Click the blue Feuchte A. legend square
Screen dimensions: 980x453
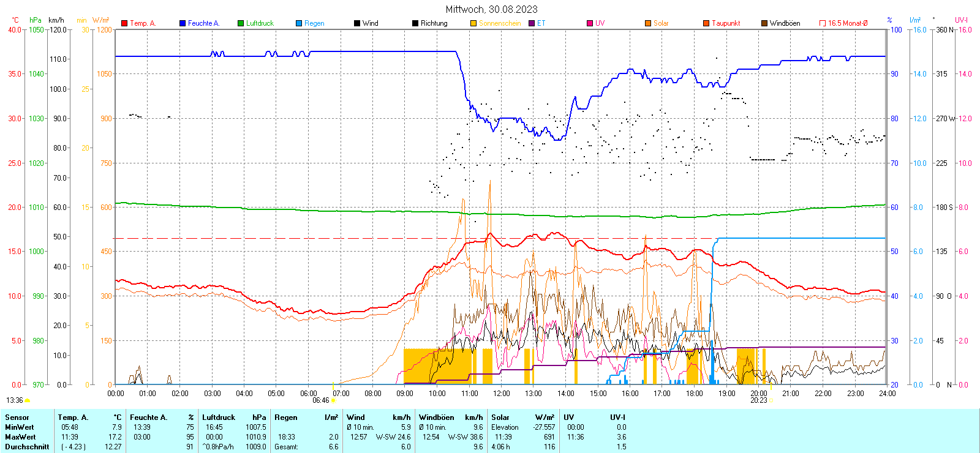(183, 23)
